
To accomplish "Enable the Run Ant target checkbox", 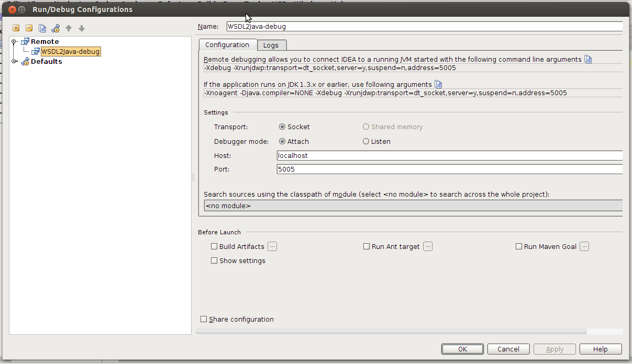I will pyautogui.click(x=366, y=246).
